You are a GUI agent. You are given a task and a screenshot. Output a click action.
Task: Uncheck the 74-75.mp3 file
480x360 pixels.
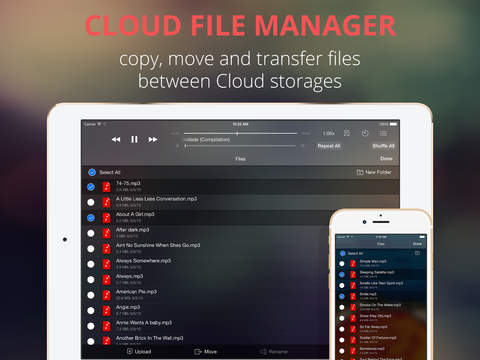(x=91, y=187)
